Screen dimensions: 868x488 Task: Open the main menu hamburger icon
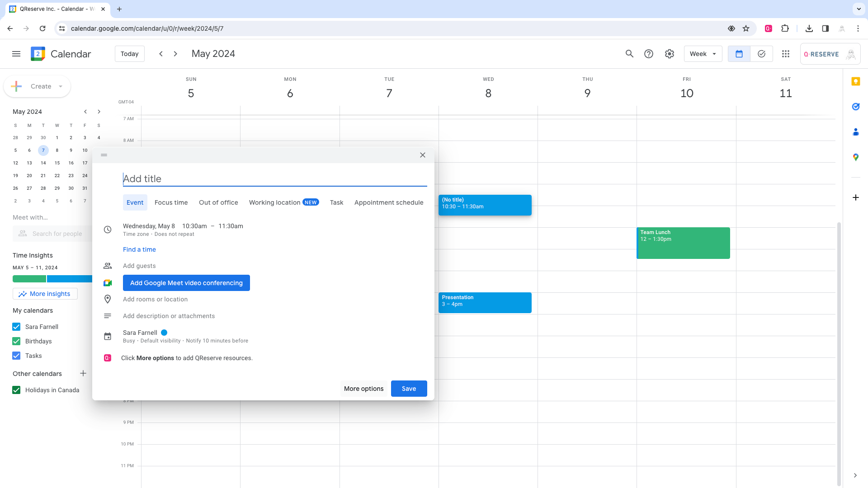16,54
